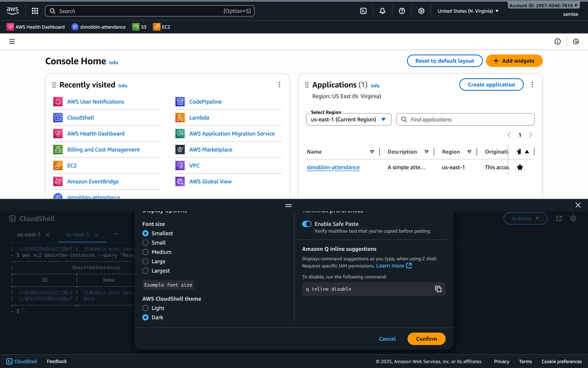Click the favorite star for slmobbin-attendance

[520, 167]
